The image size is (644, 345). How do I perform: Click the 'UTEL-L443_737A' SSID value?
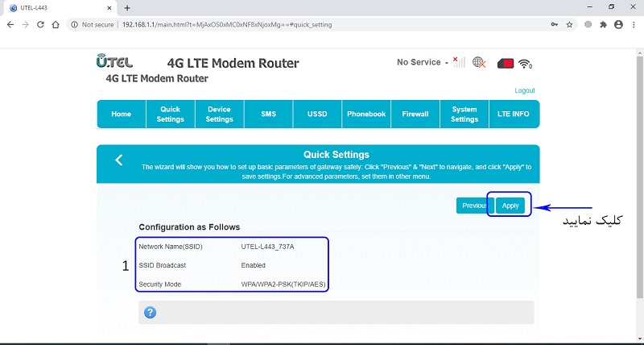tap(267, 247)
